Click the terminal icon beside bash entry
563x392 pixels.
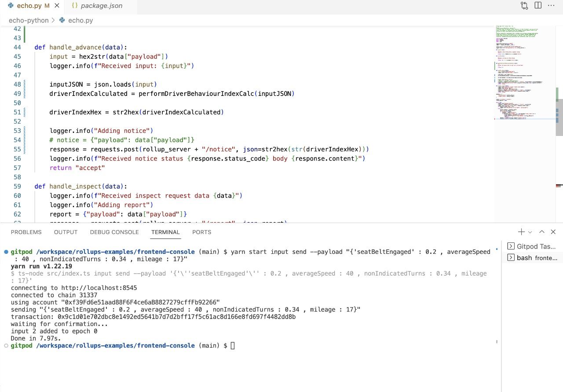click(511, 258)
